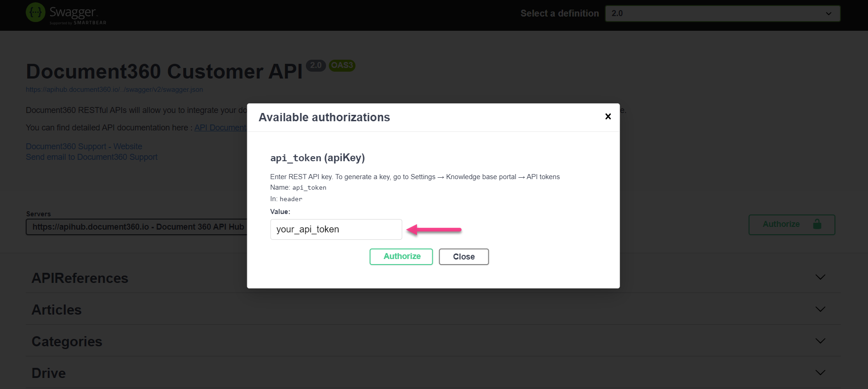Expand the Categories section chevron
868x389 pixels.
coord(820,341)
